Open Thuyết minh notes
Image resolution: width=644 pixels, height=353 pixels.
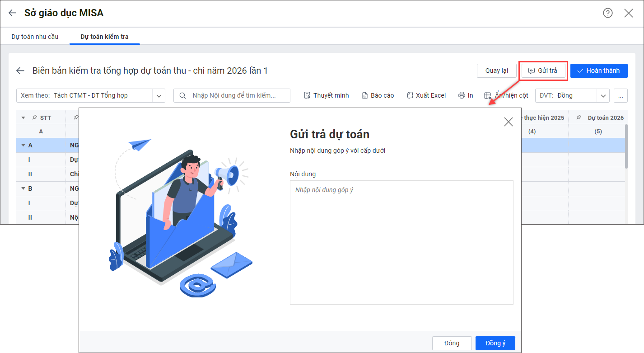point(326,95)
